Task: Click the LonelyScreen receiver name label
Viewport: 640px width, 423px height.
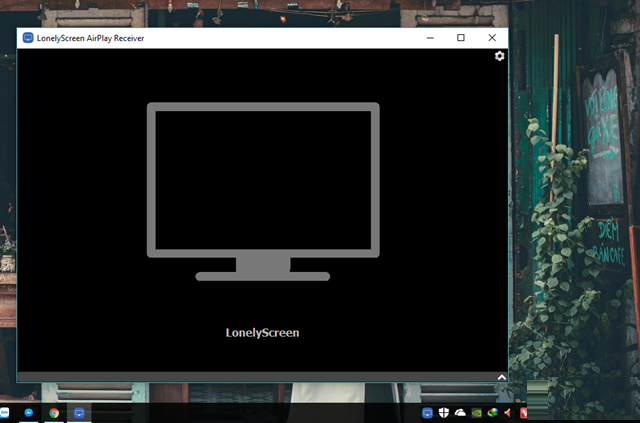Action: [x=262, y=333]
